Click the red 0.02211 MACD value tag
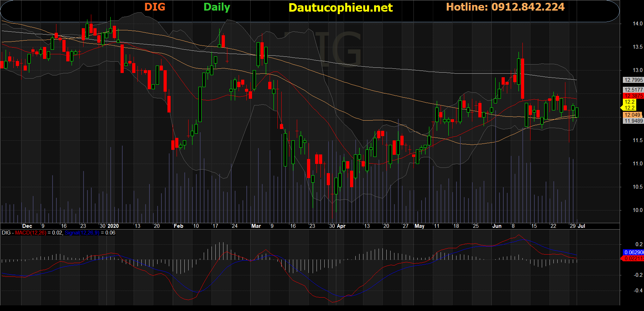Viewport: 644px width, 311px height. tap(633, 258)
